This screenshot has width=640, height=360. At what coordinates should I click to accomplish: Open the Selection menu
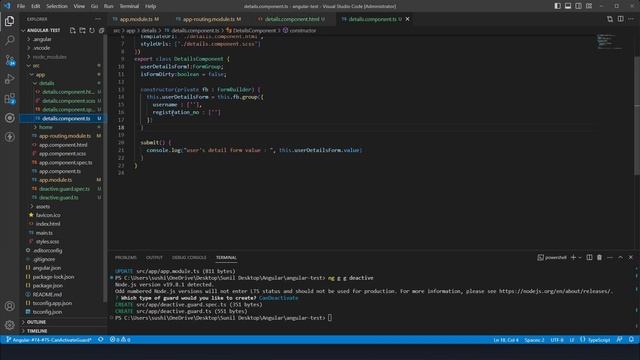pos(57,6)
